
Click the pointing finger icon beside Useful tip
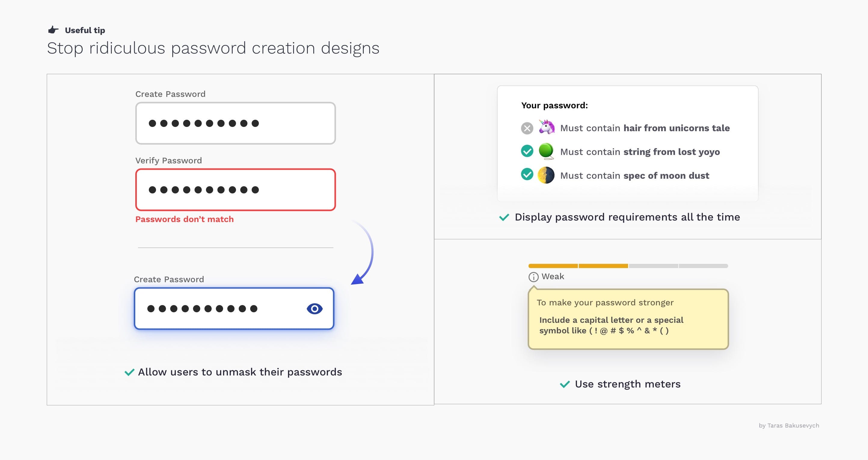(x=53, y=30)
